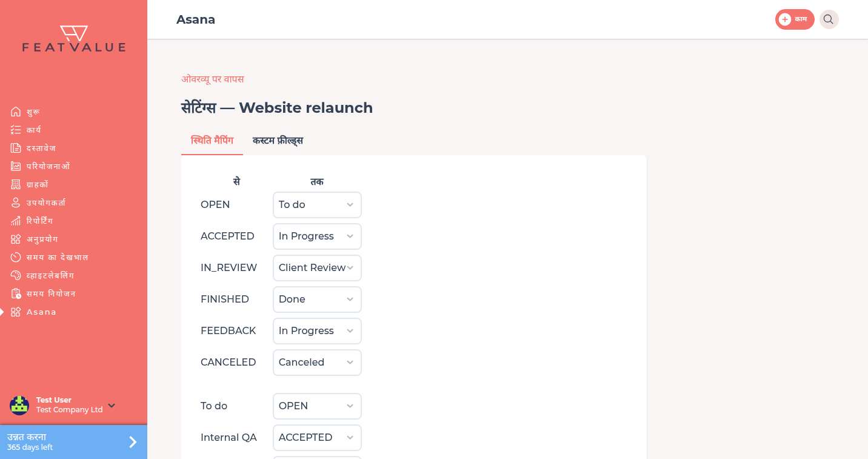Screen dimensions: 868x459
Task: Open the FEEDBACK row dropdown showing In Progress
Action: tap(317, 331)
